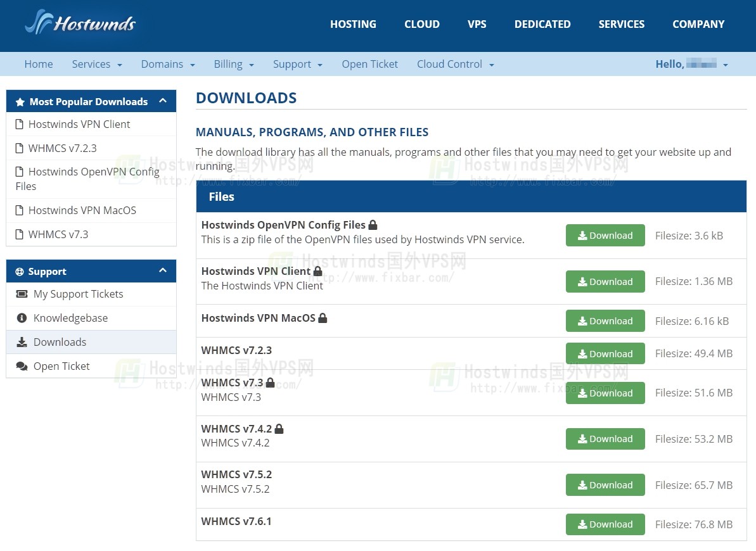Download Hostwinds VPN MacOS file
The image size is (756, 551).
tap(605, 321)
